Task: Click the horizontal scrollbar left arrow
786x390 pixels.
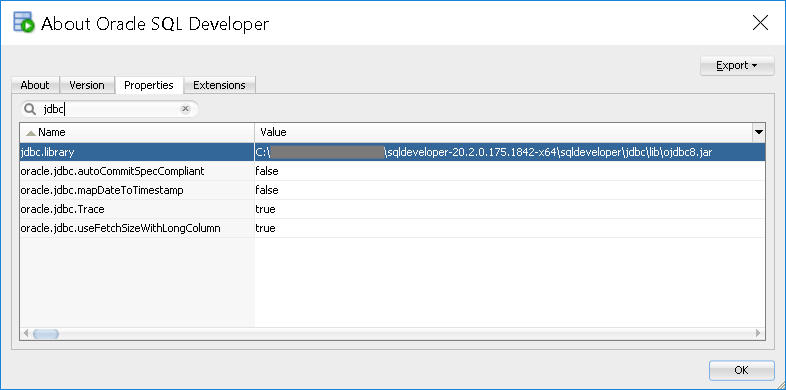Action: tap(26, 333)
